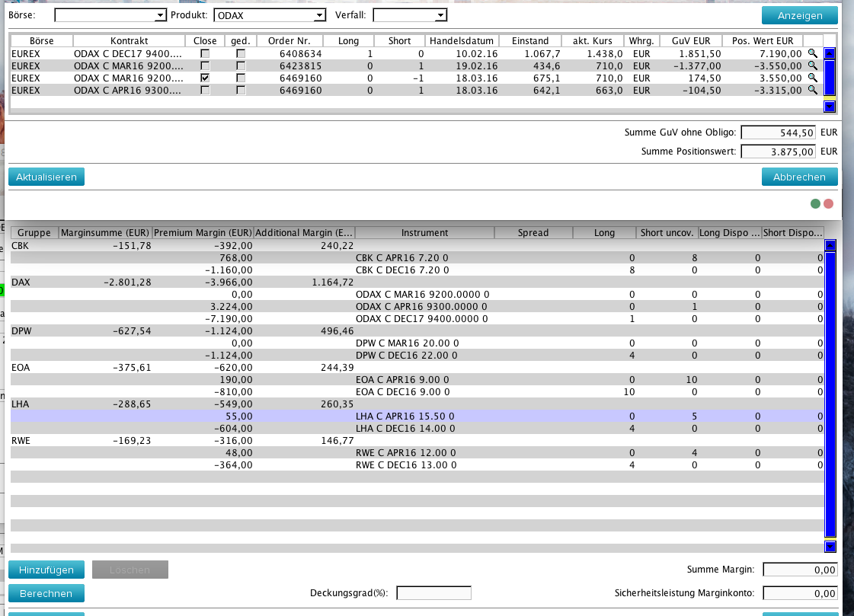Click down arrow of margin table scrollbar
The width and height of the screenshot is (854, 616).
[830, 546]
